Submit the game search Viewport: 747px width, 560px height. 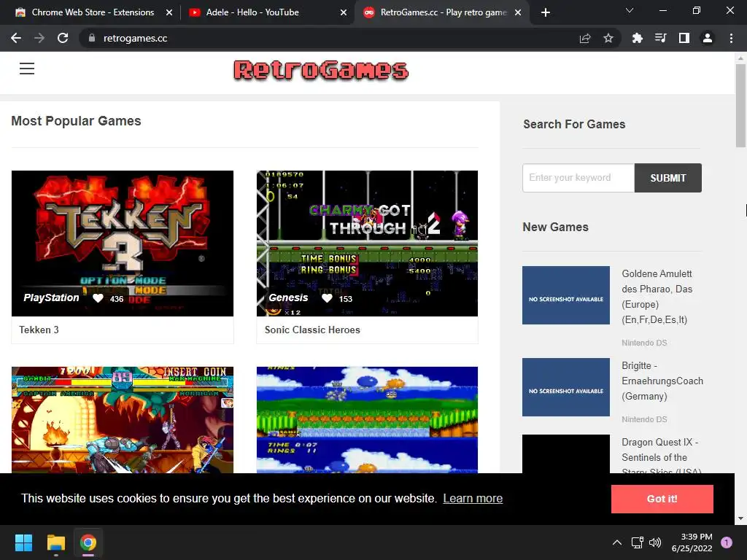pos(668,178)
